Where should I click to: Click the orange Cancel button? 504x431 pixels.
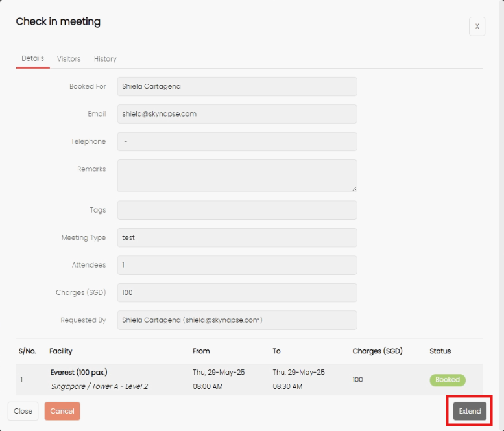click(x=62, y=411)
